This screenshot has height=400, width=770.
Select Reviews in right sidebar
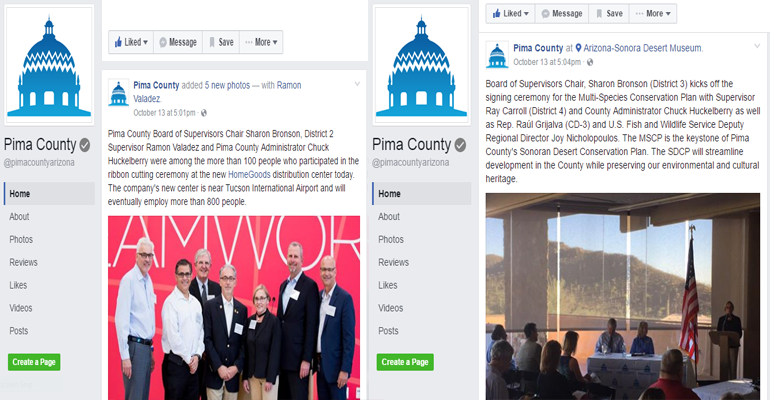393,263
